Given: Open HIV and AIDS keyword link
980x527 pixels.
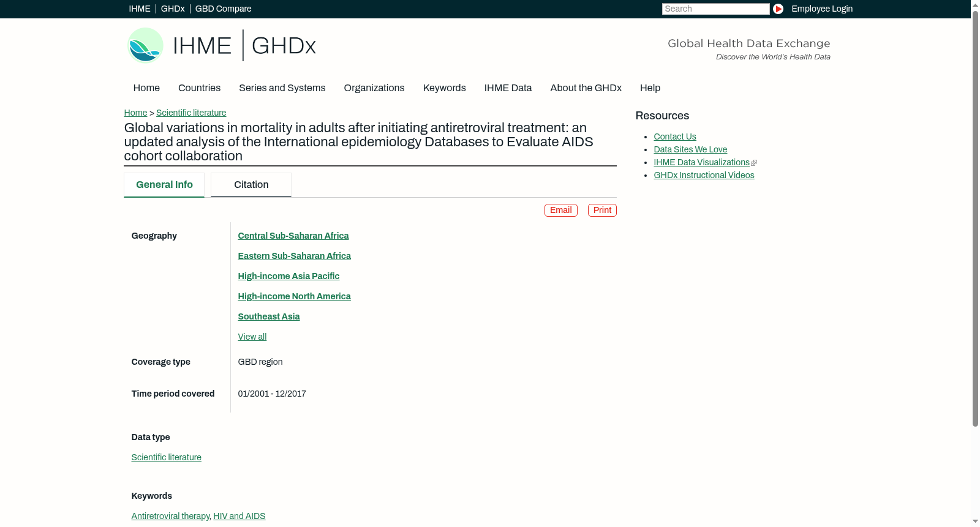Looking at the screenshot, I should point(239,516).
